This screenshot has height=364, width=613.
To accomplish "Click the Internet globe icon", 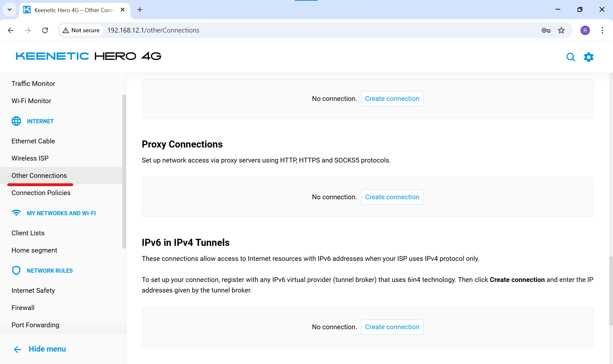I will coord(16,121).
